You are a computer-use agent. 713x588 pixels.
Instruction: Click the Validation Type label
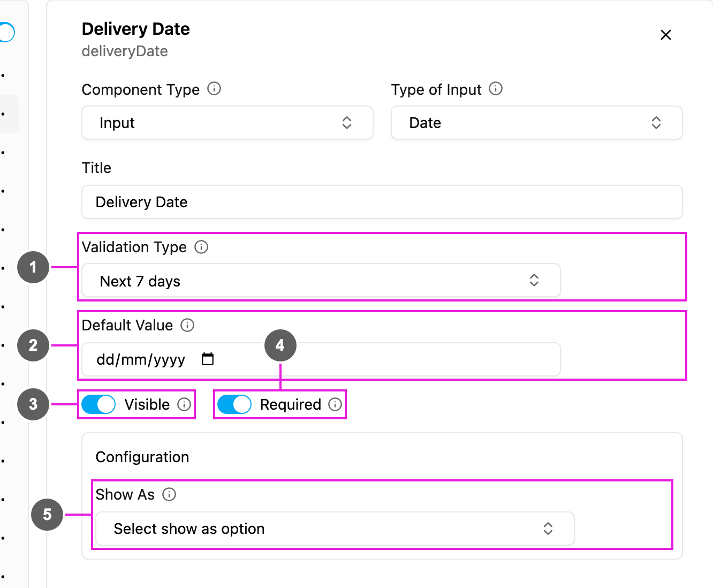(x=134, y=247)
